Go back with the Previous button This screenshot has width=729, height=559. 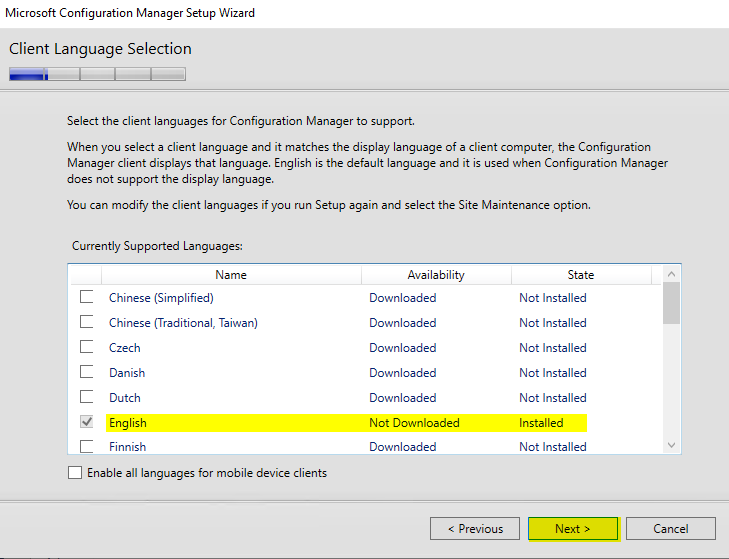[474, 529]
